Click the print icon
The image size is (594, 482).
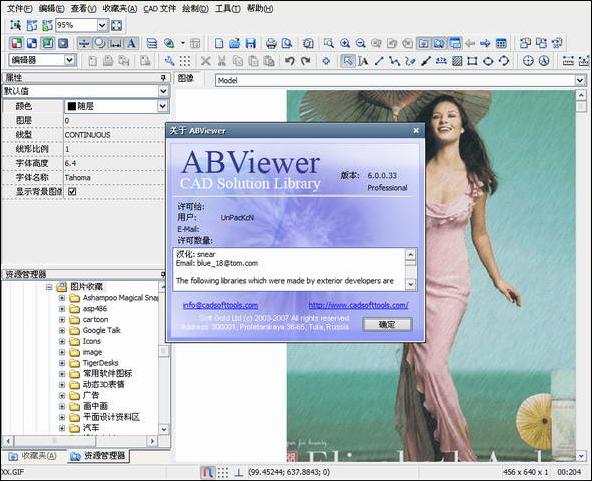coord(271,43)
